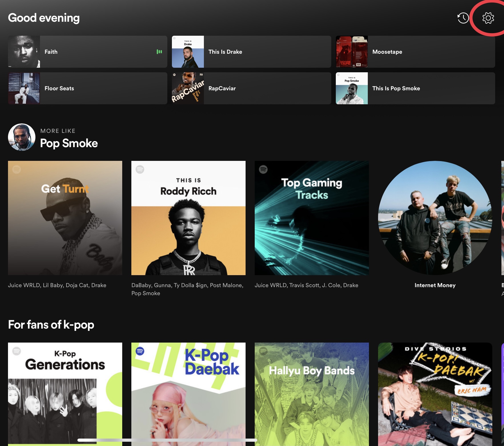Click the 'MORE LIKE' label
This screenshot has height=446, width=504.
pyautogui.click(x=58, y=131)
